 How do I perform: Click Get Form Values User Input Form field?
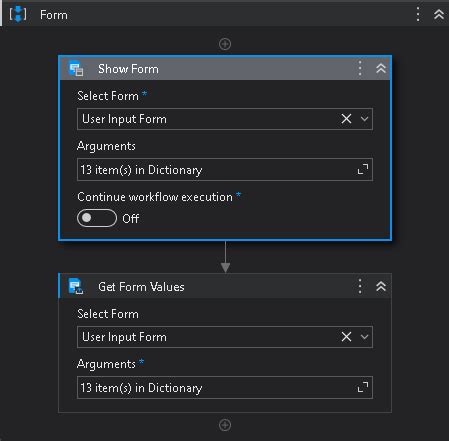pyautogui.click(x=225, y=337)
